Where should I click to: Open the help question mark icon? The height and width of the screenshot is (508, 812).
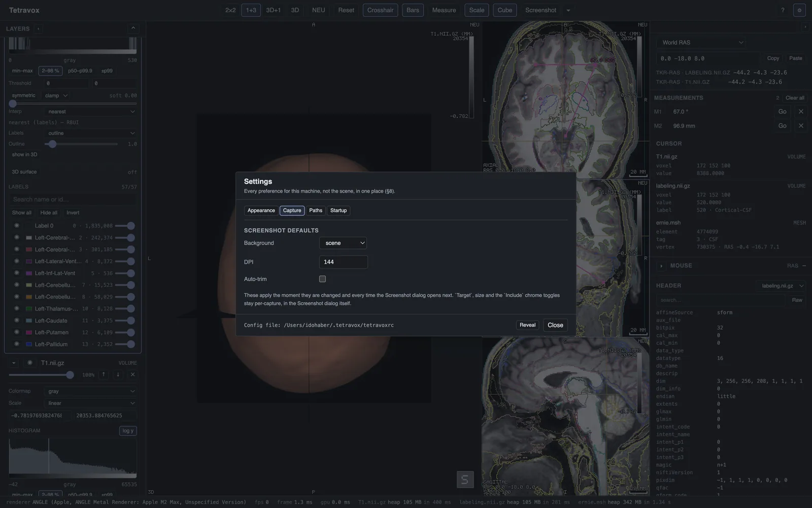tap(783, 10)
